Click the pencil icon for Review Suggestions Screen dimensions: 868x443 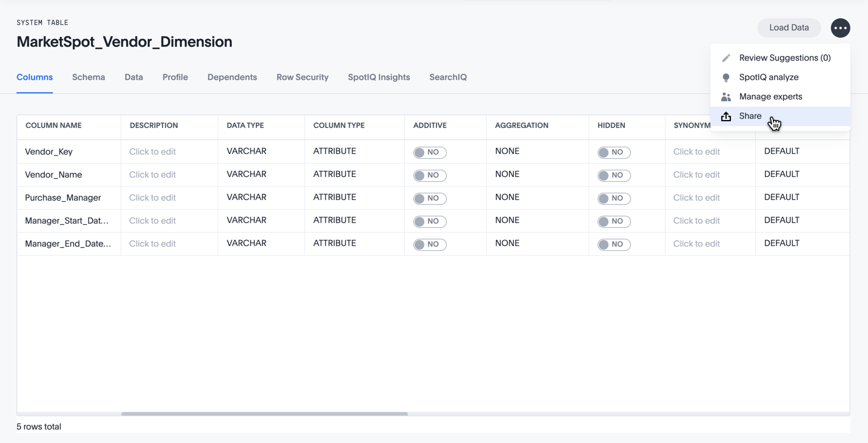click(x=726, y=58)
